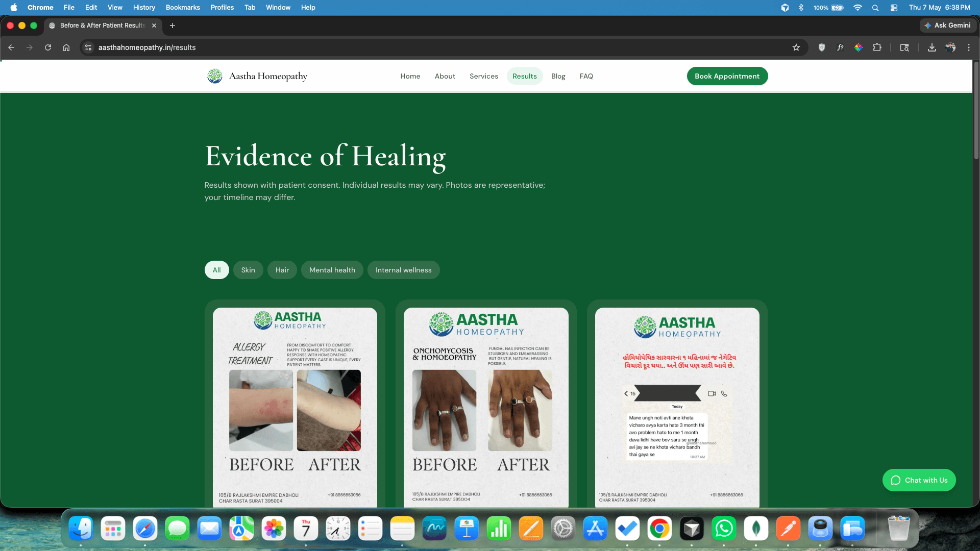Image resolution: width=980 pixels, height=551 pixels.
Task: Open Spotlight search in menu bar
Action: (x=875, y=7)
